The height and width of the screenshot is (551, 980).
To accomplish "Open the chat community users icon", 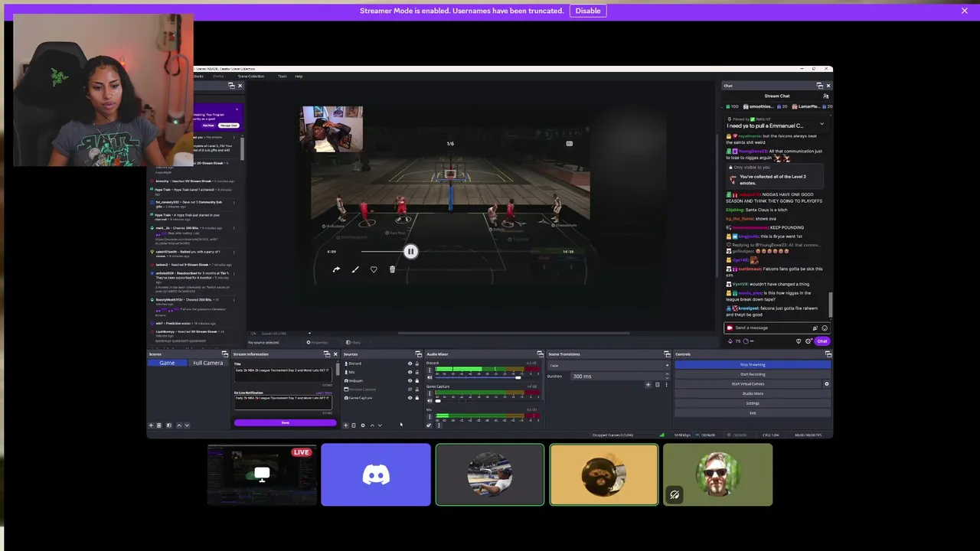I will pos(825,96).
